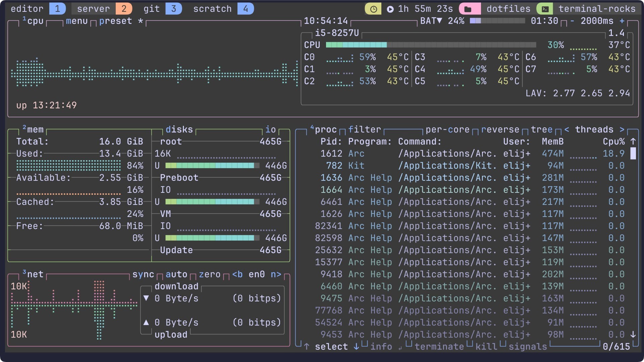This screenshot has width=644, height=362.
Task: Click the yellow clock icon in status bar
Action: (373, 9)
